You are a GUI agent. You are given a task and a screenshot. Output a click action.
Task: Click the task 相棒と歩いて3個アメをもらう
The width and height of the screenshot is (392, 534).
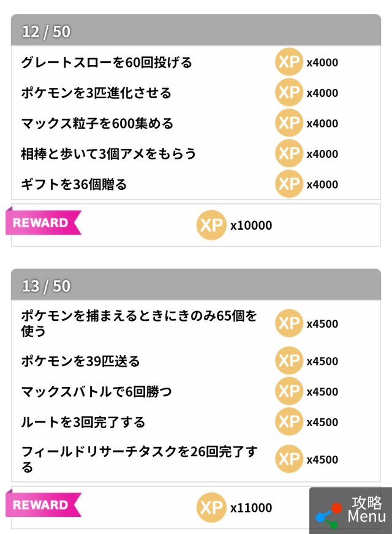[109, 154]
